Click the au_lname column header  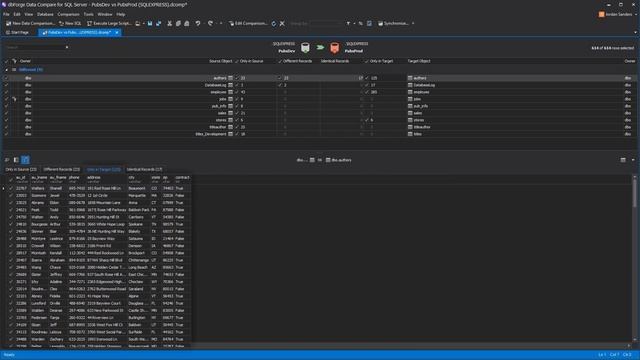pyautogui.click(x=39, y=178)
